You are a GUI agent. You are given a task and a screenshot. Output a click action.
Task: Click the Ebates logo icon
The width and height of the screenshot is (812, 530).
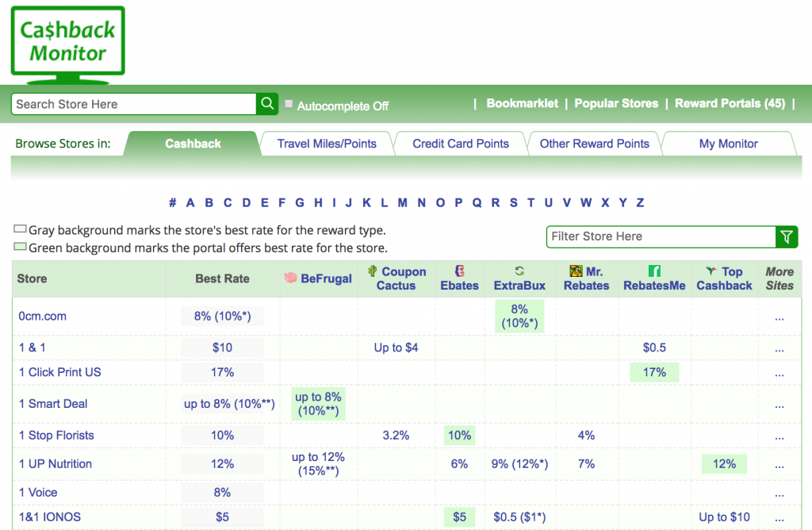coord(459,271)
